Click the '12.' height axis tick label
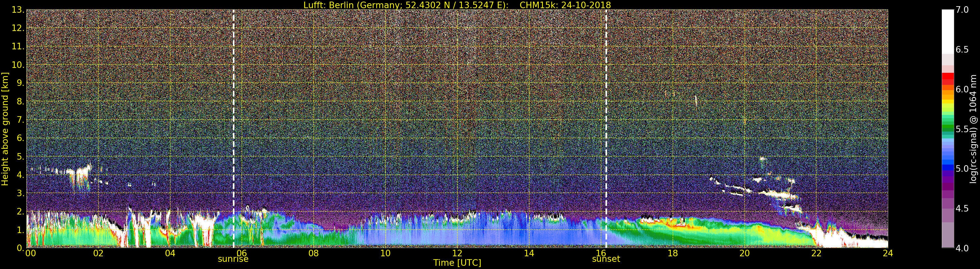The height and width of the screenshot is (269, 980). (18, 28)
